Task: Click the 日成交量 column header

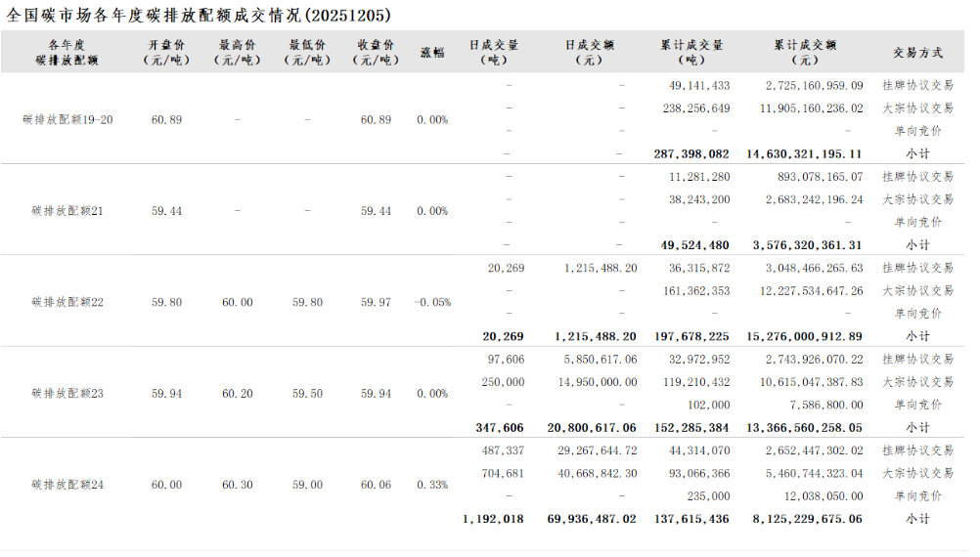Action: 494,52
